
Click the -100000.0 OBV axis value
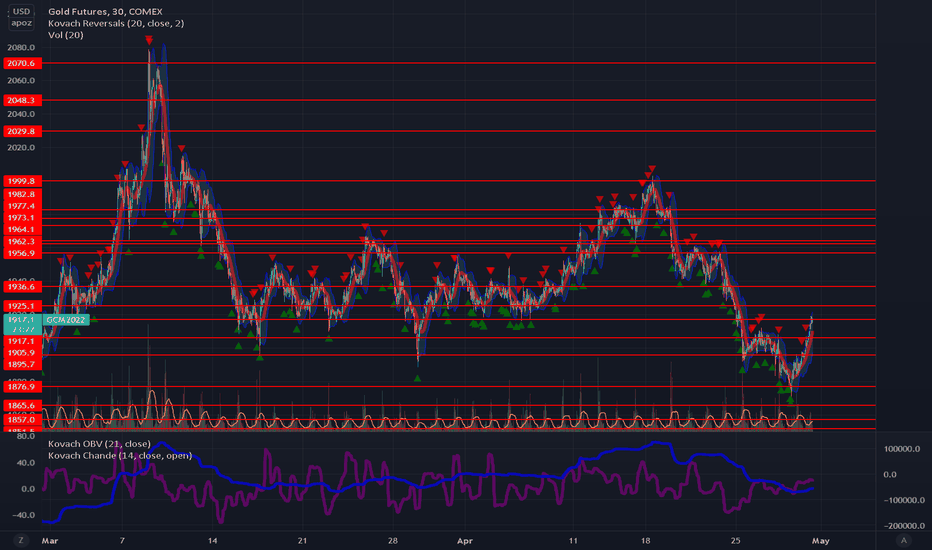coord(903,500)
